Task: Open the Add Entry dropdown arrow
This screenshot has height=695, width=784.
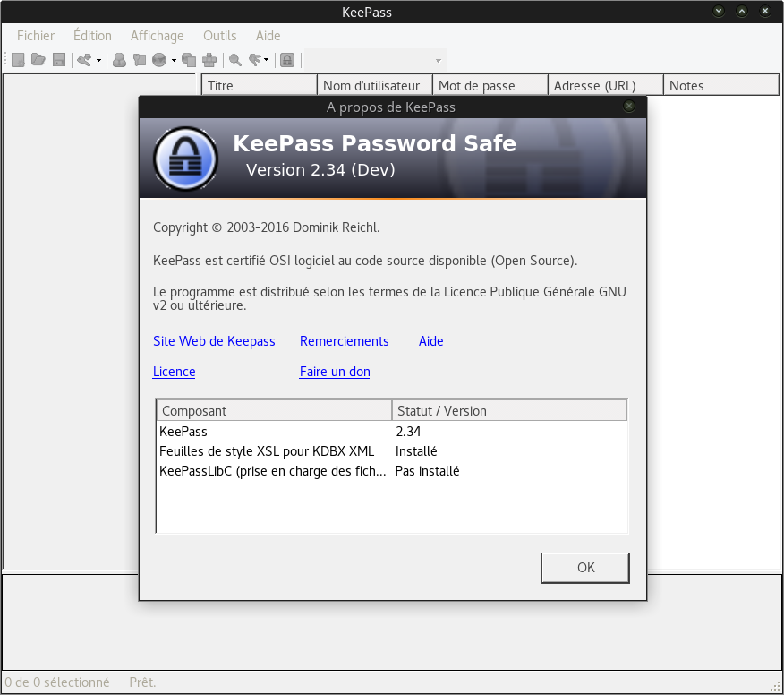Action: pyautogui.click(x=98, y=61)
